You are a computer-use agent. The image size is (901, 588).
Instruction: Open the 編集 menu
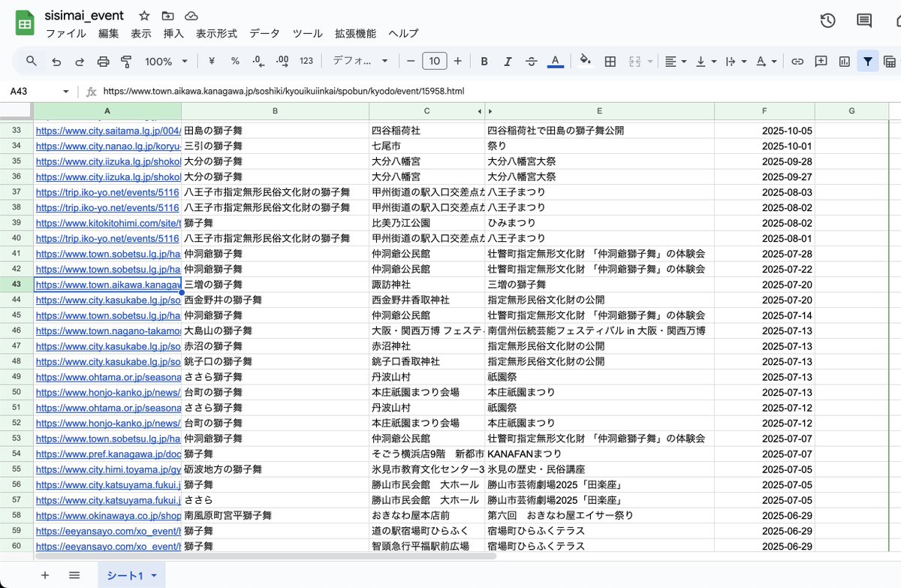pyautogui.click(x=109, y=34)
